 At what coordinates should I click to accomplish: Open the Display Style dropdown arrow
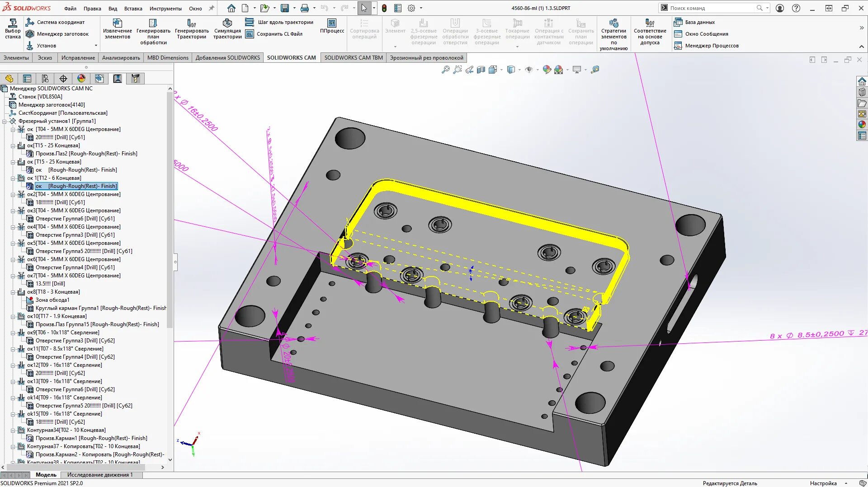[x=519, y=70]
